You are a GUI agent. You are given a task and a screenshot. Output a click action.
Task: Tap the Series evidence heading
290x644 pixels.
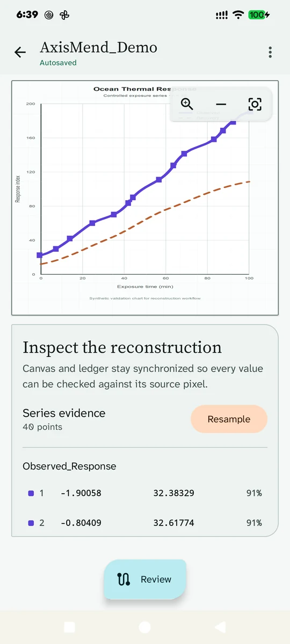point(64,413)
